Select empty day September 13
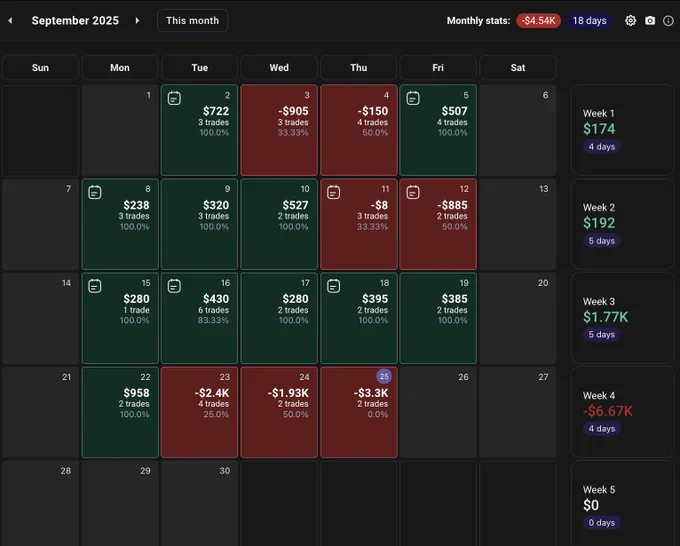Viewport: 680px width, 546px height. click(x=518, y=224)
